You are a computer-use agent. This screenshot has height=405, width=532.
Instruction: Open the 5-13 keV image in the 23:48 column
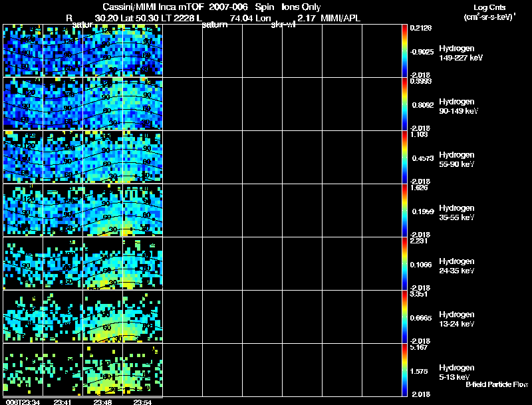(x=102, y=370)
